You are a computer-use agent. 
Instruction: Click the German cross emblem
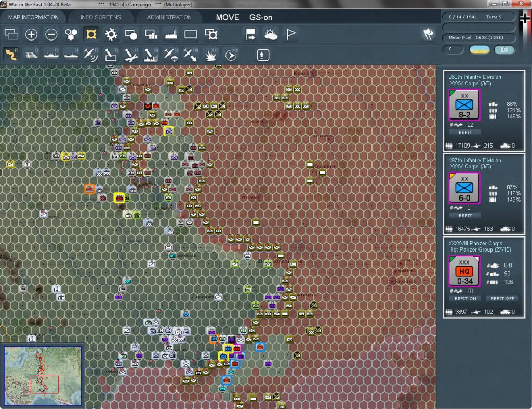[525, 18]
